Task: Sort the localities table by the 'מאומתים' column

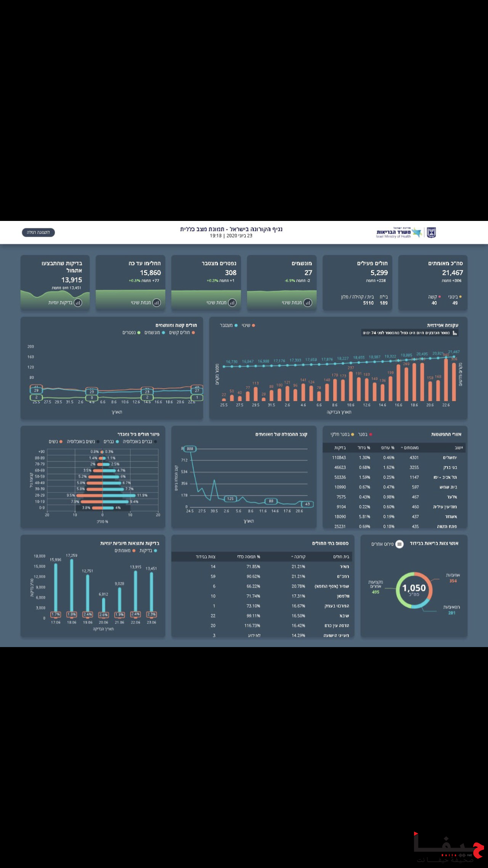Action: click(410, 448)
